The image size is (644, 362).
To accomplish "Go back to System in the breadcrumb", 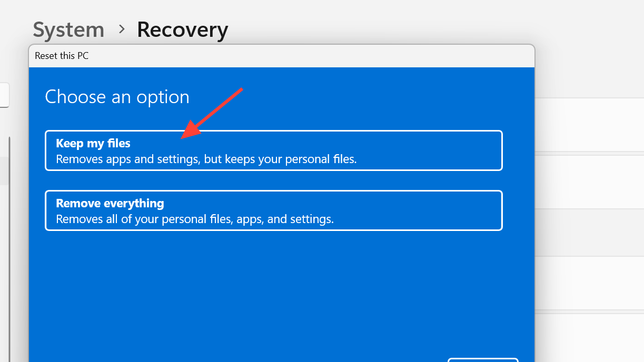I will [68, 29].
